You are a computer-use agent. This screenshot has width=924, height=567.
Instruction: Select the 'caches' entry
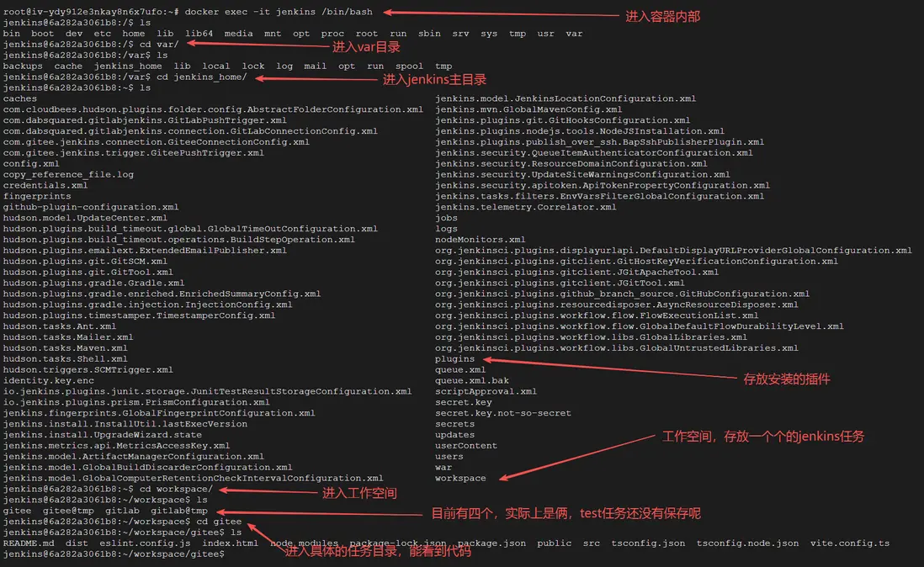[20, 98]
